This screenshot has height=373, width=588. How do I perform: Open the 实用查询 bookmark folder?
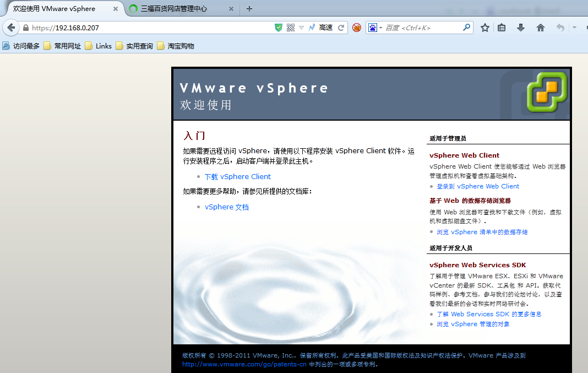coord(134,46)
